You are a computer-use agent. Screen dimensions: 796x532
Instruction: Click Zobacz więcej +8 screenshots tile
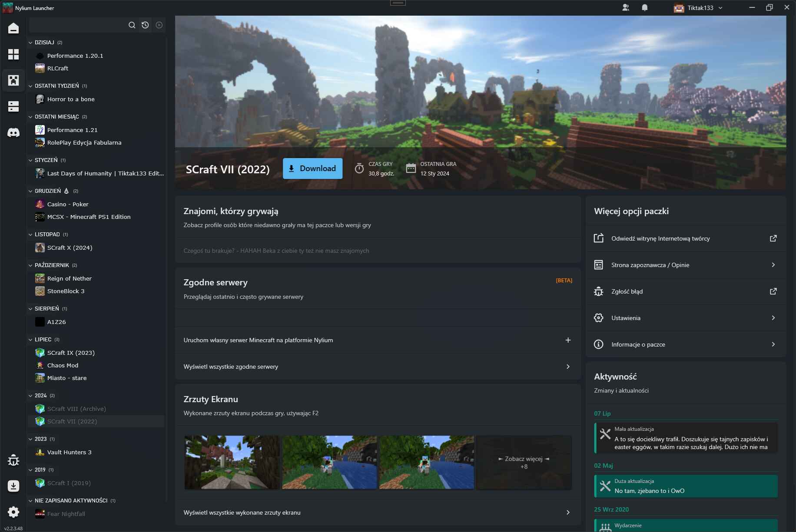click(524, 463)
